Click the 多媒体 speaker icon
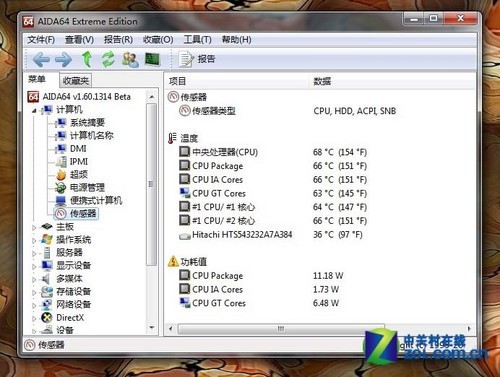This screenshot has width=500, height=377. 46,279
